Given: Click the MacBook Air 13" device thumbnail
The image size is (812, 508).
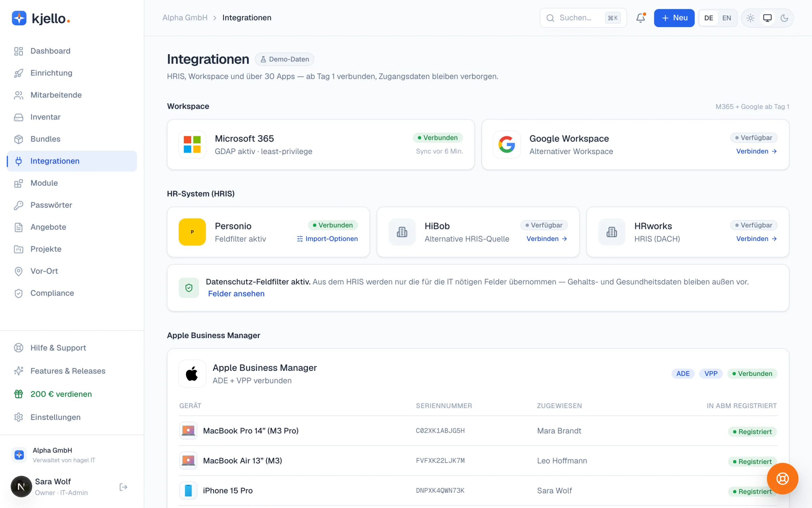Looking at the screenshot, I should (188, 461).
